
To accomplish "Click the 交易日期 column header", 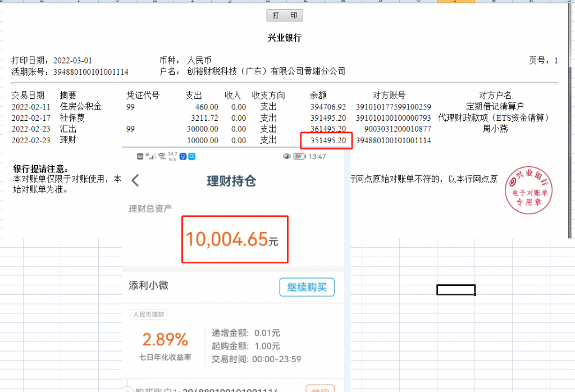I will (x=28, y=95).
